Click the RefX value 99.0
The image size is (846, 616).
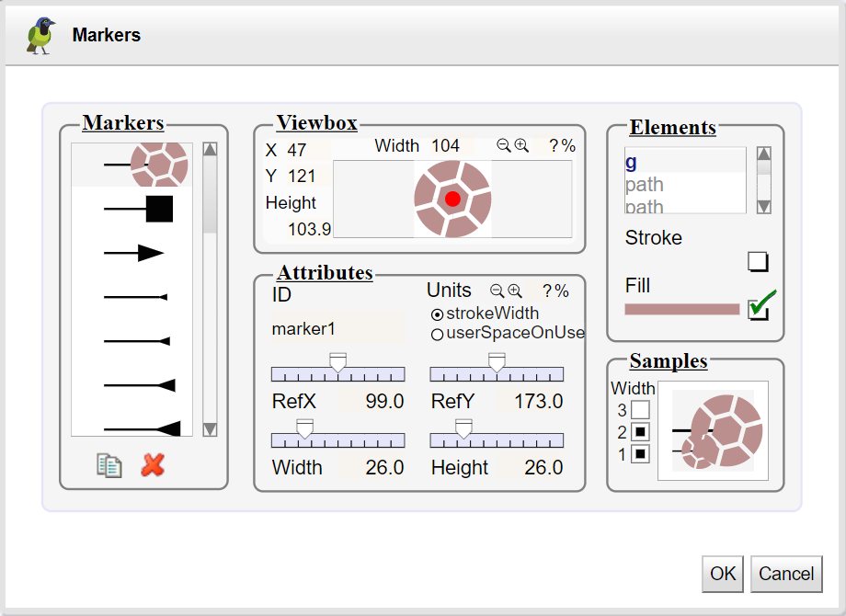(372, 401)
